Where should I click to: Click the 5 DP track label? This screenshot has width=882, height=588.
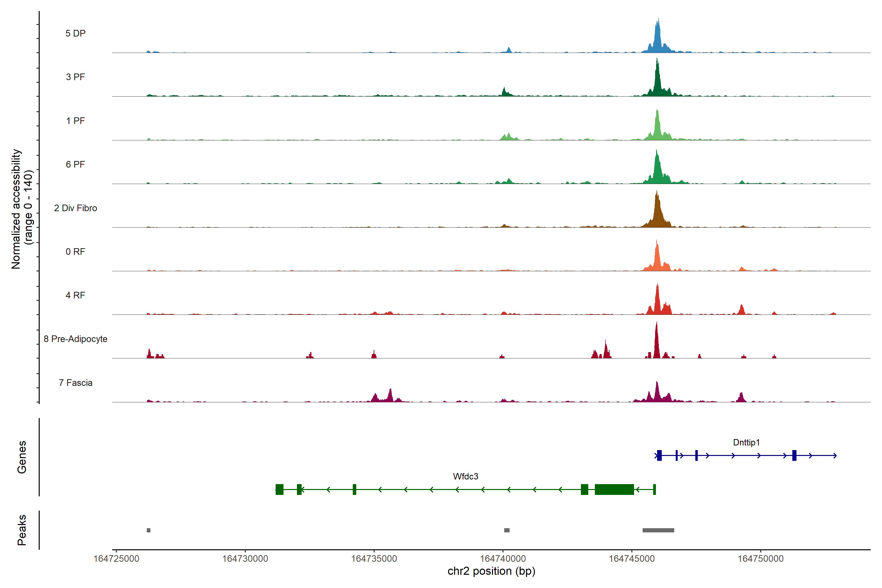(75, 33)
